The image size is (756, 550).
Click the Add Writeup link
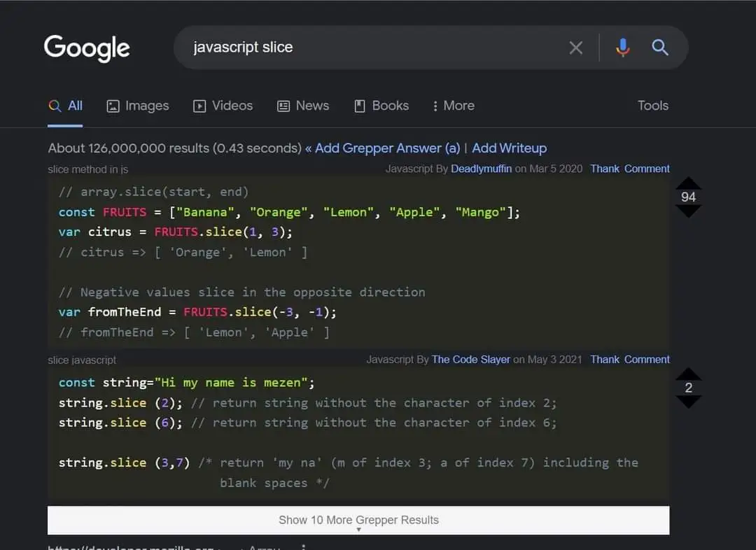tap(509, 148)
